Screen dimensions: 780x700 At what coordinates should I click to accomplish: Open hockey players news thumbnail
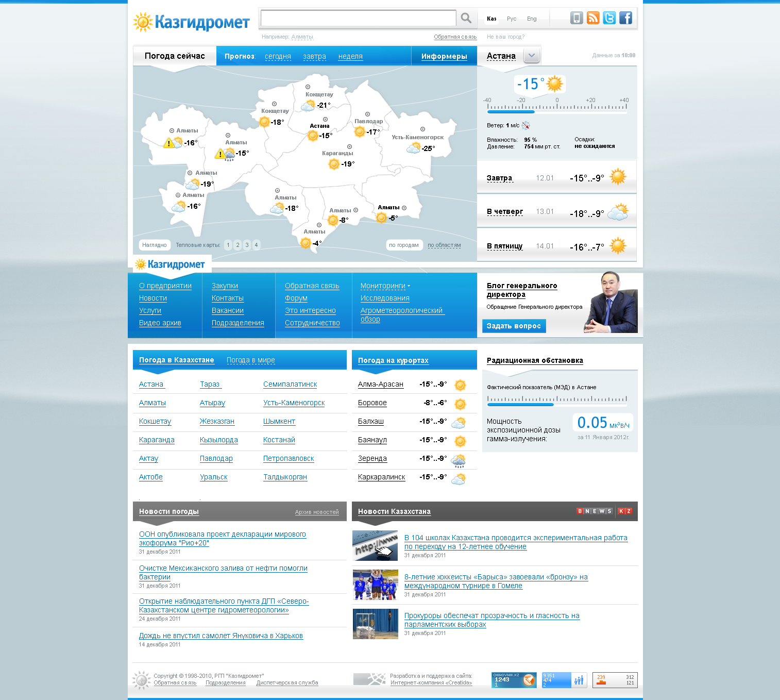pyautogui.click(x=375, y=585)
